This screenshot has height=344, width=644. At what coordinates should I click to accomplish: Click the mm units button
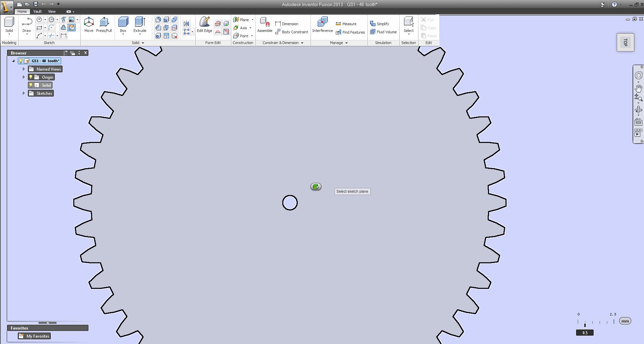(625, 321)
